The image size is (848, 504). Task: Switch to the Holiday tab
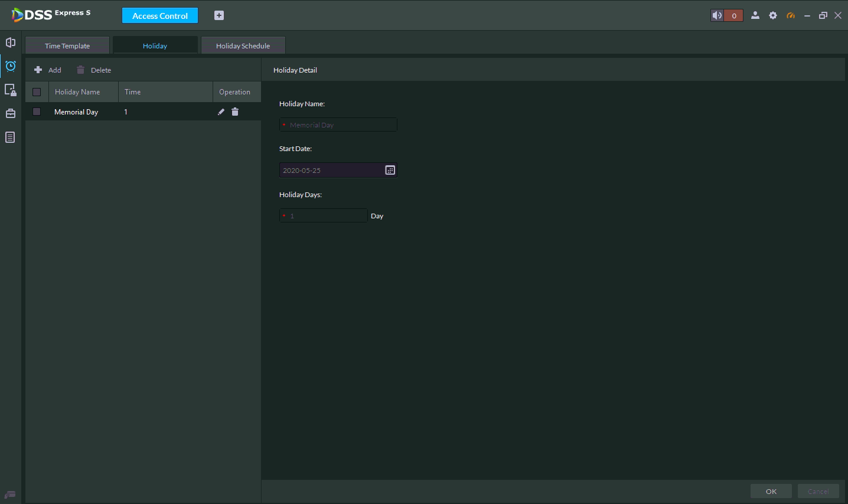click(x=155, y=45)
